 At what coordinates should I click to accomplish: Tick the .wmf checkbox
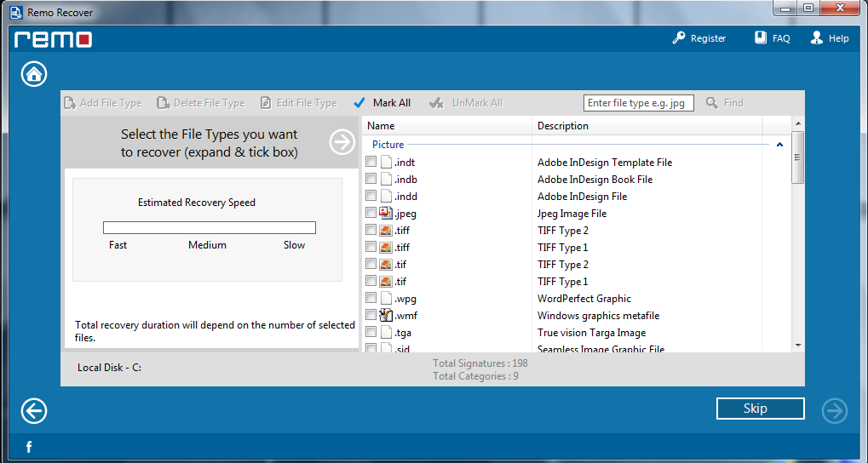371,315
